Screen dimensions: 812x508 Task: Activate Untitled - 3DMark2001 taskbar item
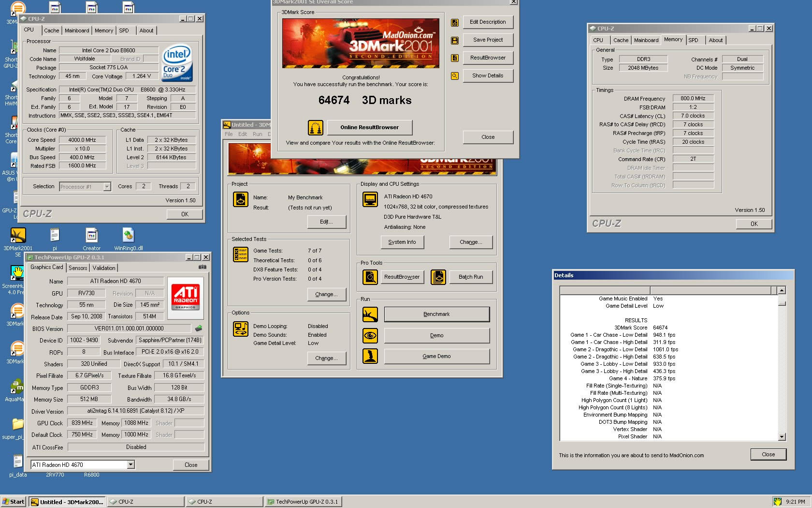coord(67,502)
